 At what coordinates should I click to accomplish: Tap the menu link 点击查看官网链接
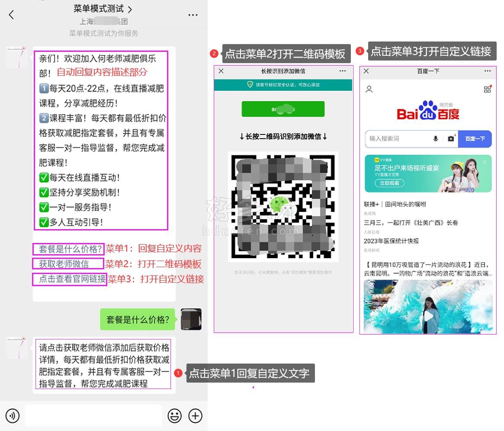click(72, 279)
